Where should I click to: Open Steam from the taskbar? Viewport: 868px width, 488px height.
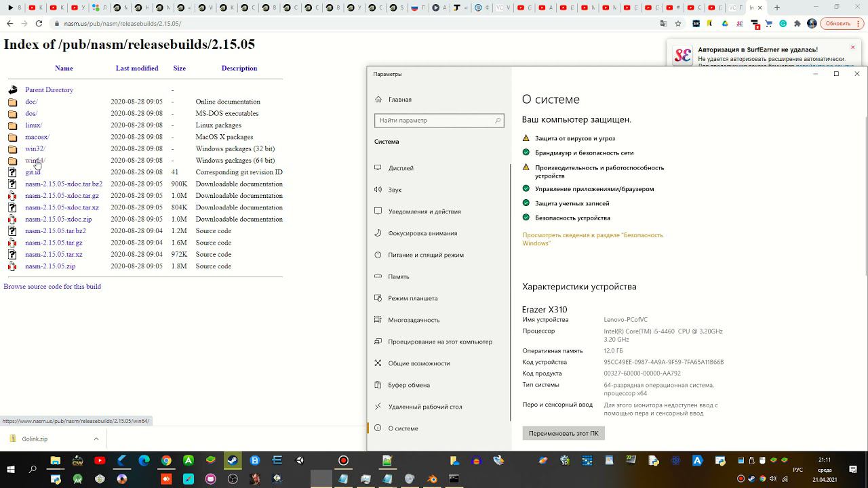(233, 461)
